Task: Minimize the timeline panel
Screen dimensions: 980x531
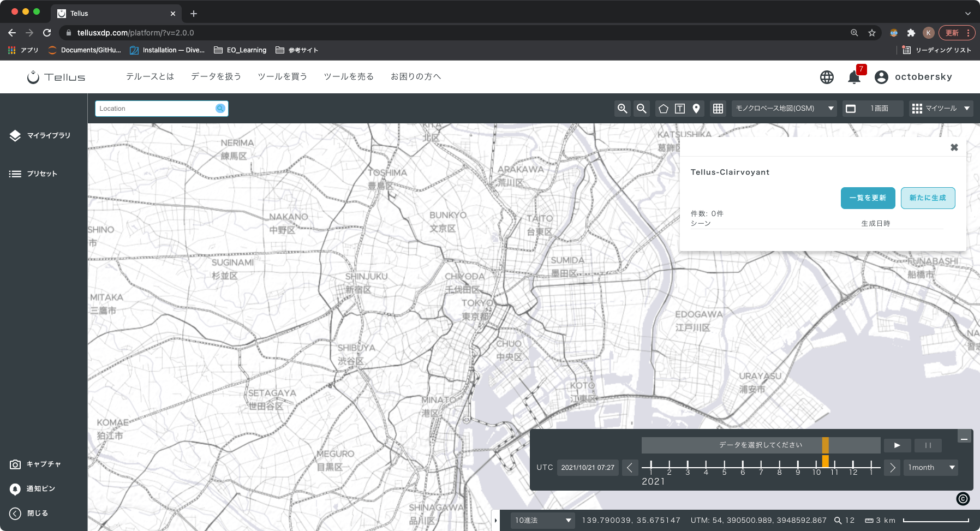Action: point(965,437)
